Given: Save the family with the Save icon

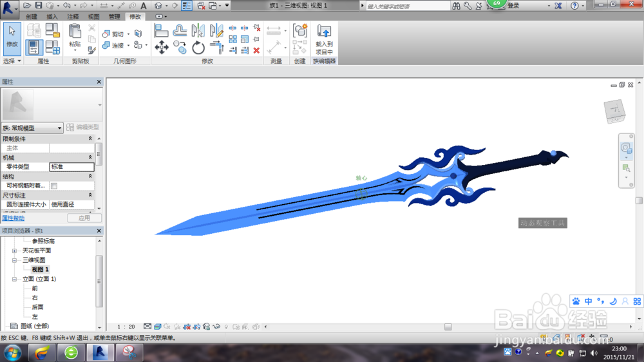Looking at the screenshot, I should [x=38, y=5].
